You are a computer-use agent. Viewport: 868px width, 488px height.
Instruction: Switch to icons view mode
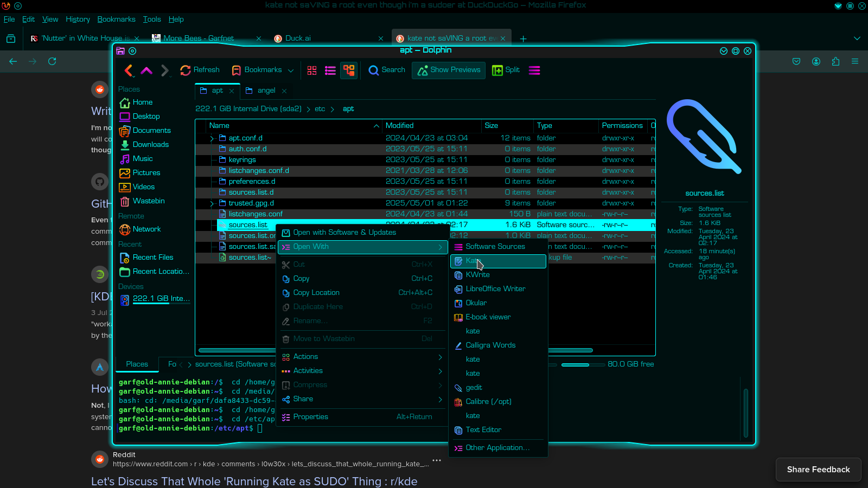pos(312,70)
